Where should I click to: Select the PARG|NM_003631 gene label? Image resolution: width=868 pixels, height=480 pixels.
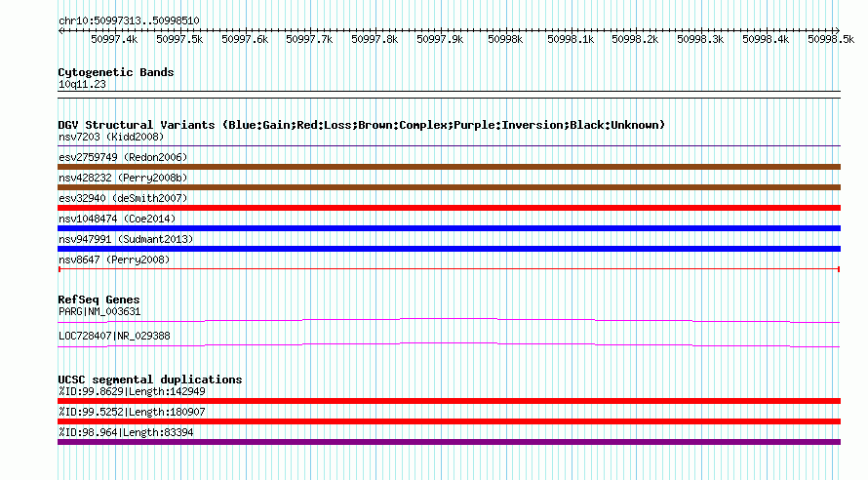[x=99, y=311]
